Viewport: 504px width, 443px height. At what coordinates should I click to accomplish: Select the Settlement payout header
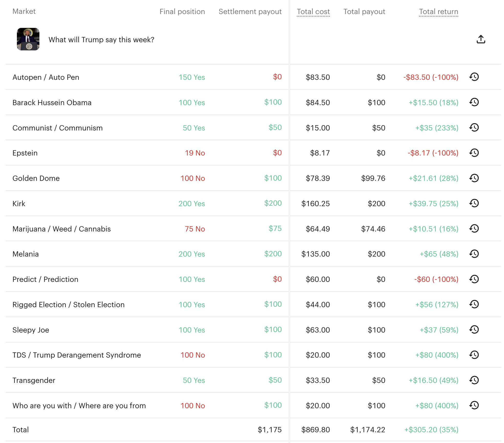click(x=250, y=12)
